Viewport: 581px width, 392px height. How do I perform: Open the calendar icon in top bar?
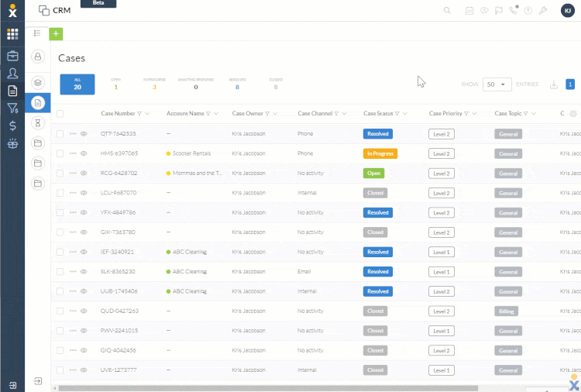click(x=469, y=11)
